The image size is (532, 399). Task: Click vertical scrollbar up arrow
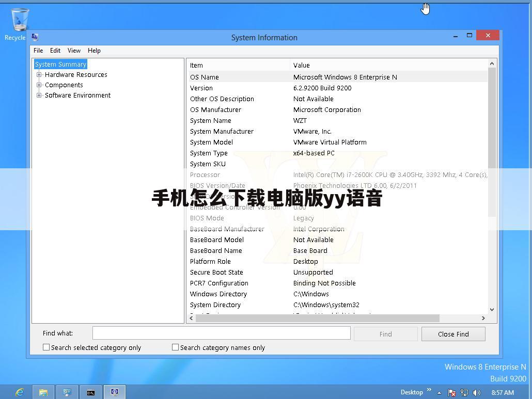(492, 63)
